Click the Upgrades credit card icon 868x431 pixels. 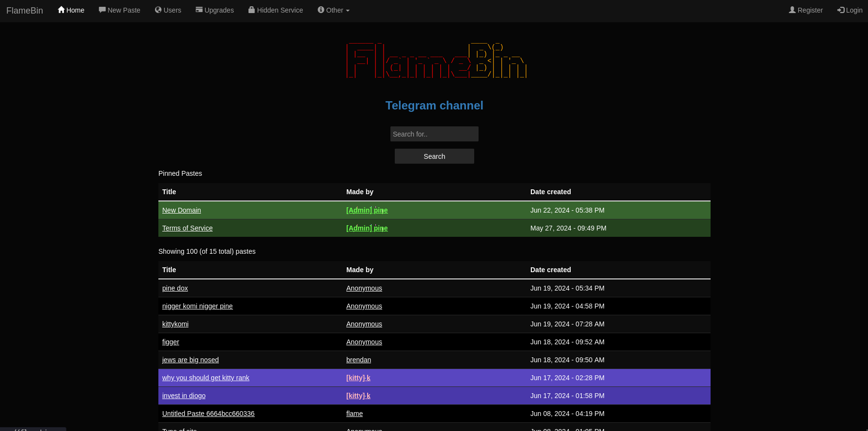[199, 10]
